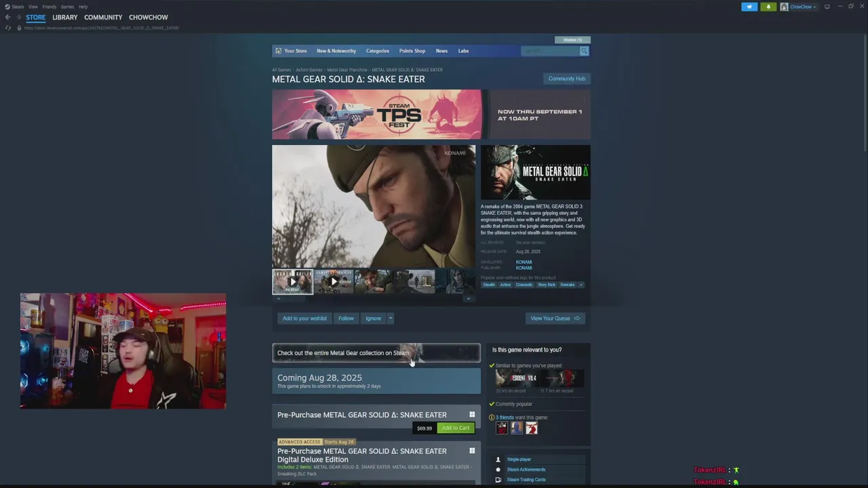Play the second trailer thumbnail
The height and width of the screenshot is (488, 868).
point(334,281)
